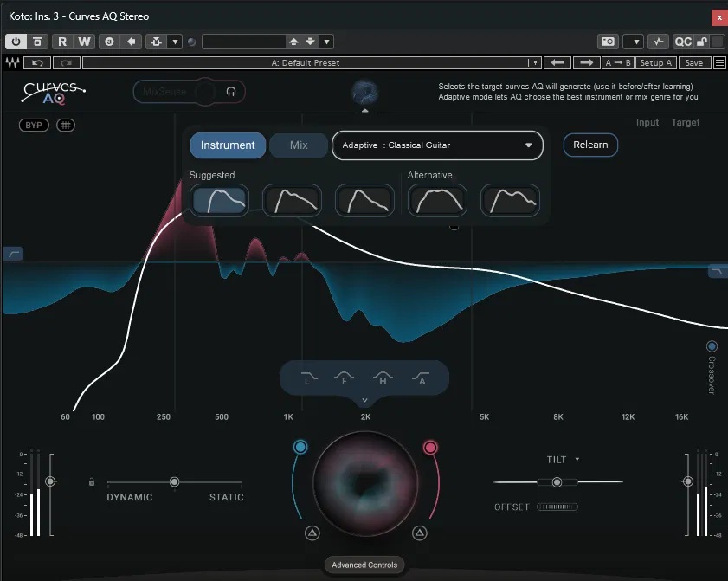Toggle the Write automation W button

pyautogui.click(x=84, y=42)
